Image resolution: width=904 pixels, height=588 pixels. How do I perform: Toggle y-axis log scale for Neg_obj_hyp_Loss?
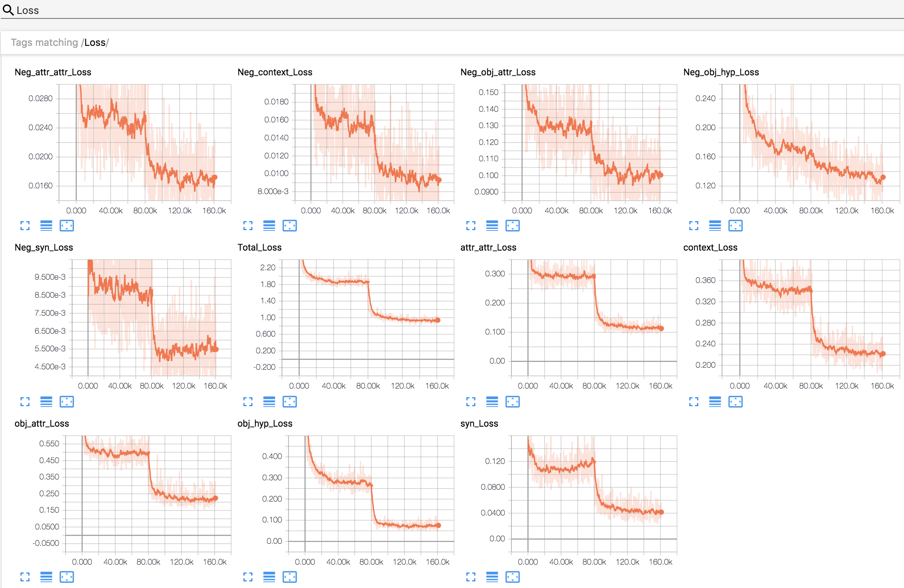[x=715, y=226]
